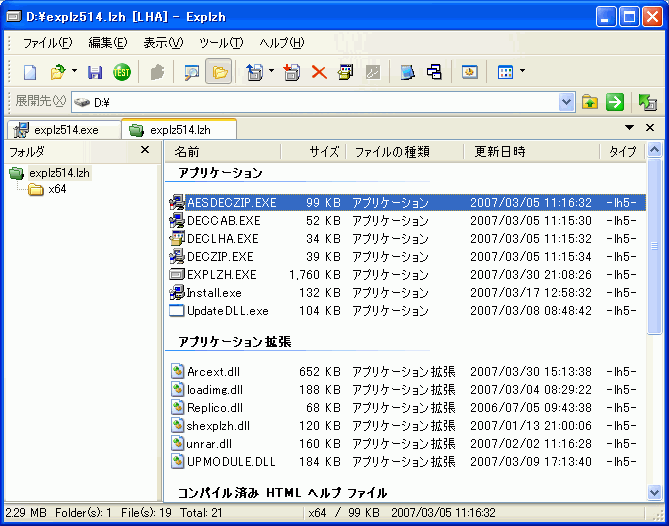Click the vertical scrollbar thumb
Screen dimensions: 669x526
(x=654, y=246)
